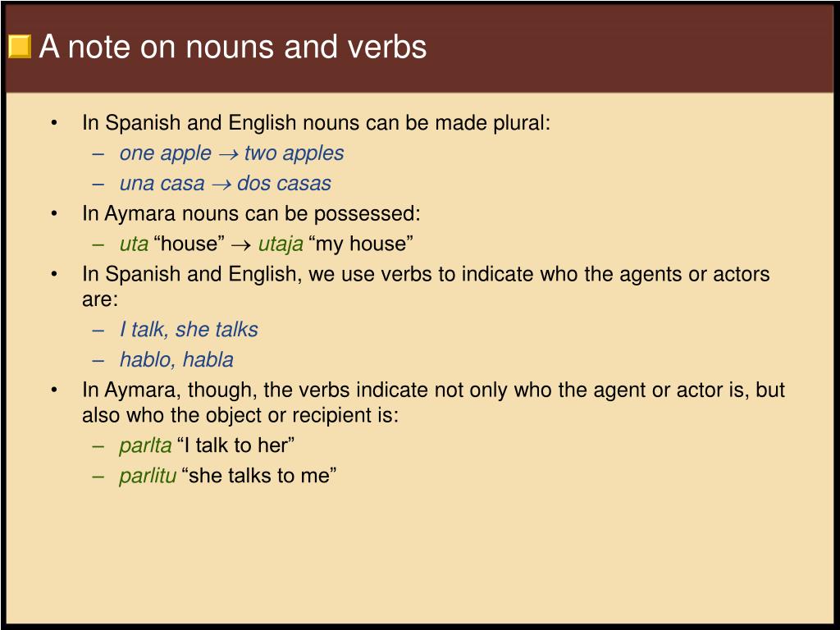Select the text 'one apple → two apples'

(x=231, y=153)
